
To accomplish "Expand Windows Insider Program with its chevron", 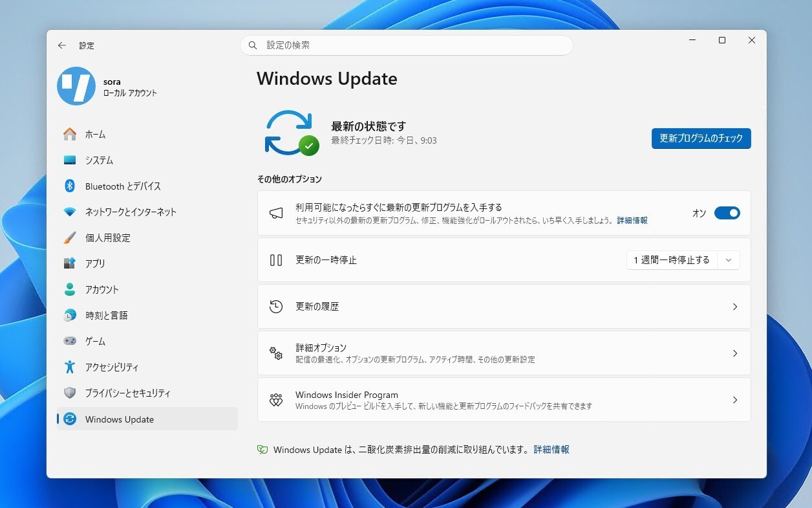I will coord(735,400).
